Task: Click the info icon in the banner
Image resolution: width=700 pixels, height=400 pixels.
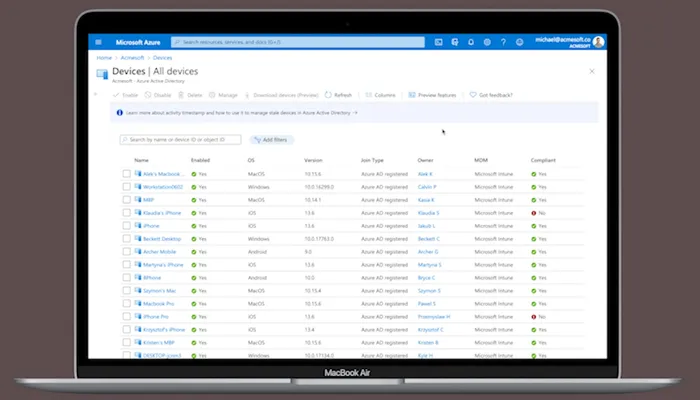Action: tap(120, 112)
